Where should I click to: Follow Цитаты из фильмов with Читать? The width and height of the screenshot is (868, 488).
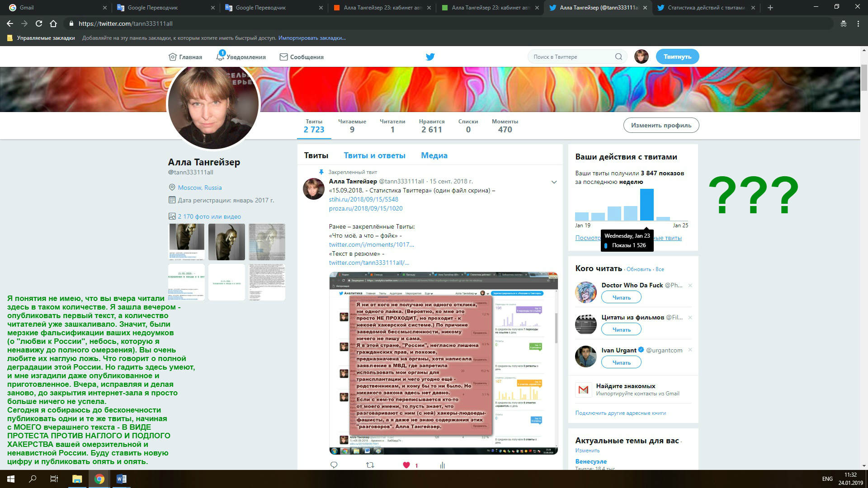point(621,329)
